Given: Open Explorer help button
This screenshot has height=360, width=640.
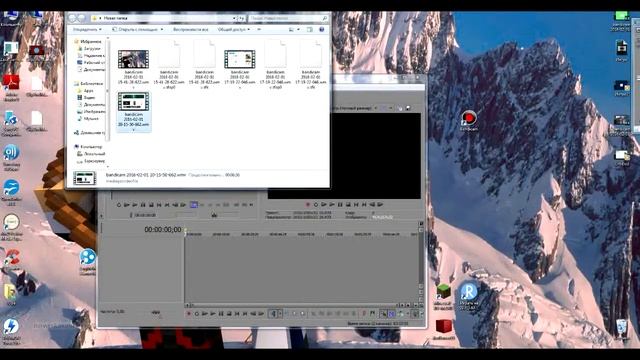Looking at the screenshot, I should pyautogui.click(x=322, y=29).
